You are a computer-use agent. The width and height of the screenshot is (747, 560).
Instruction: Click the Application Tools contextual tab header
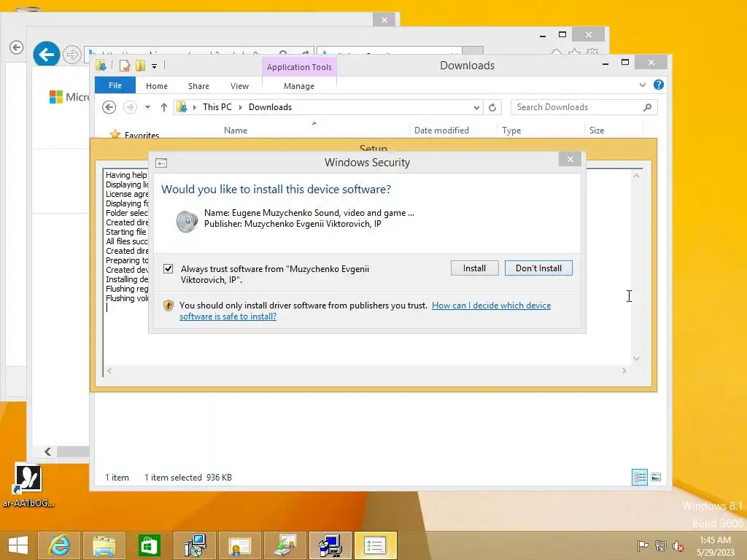click(299, 67)
